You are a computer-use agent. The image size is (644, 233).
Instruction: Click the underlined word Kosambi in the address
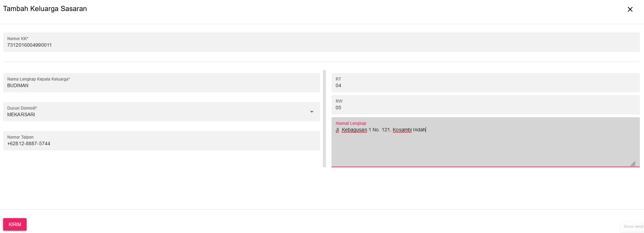tap(402, 130)
